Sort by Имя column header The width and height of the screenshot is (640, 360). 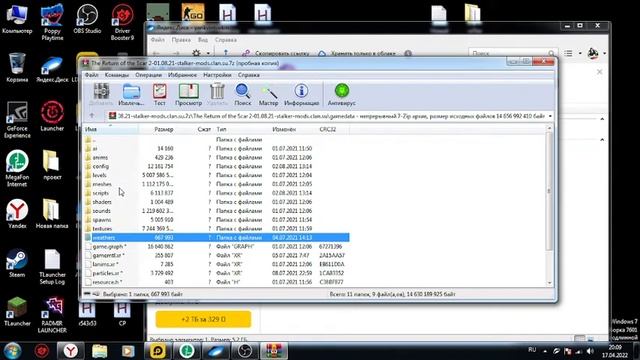pyautogui.click(x=111, y=129)
